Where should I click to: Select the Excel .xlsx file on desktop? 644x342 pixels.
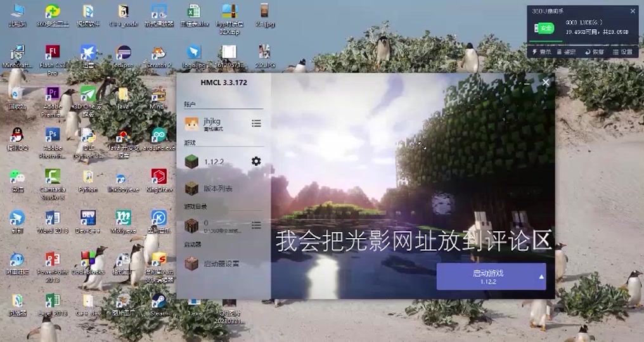point(194,16)
